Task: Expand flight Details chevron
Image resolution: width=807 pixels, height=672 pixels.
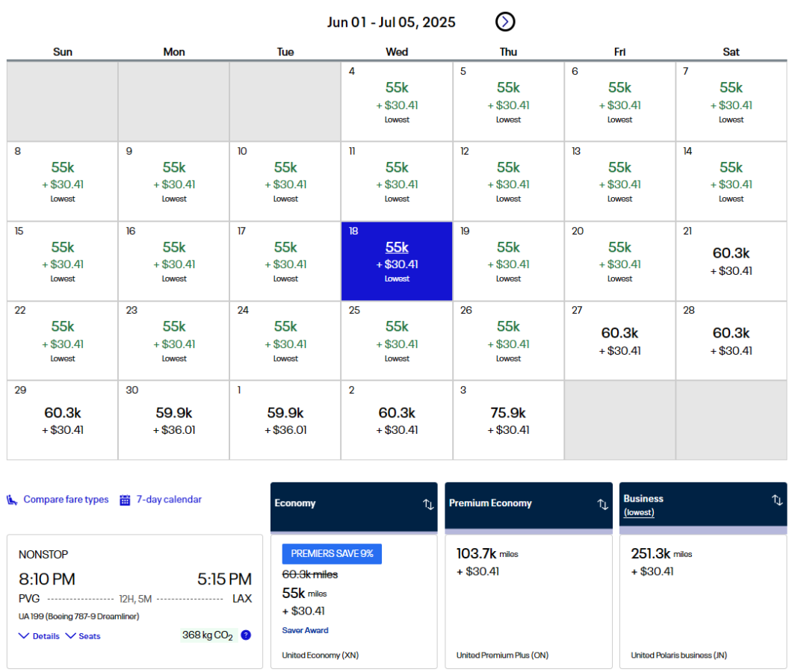Action: click(25, 636)
